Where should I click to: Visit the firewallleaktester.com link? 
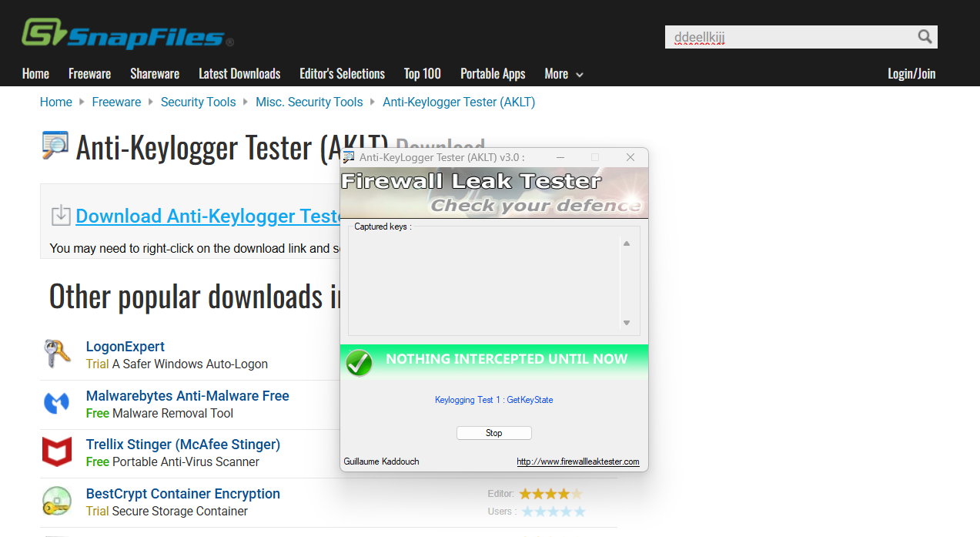[578, 461]
